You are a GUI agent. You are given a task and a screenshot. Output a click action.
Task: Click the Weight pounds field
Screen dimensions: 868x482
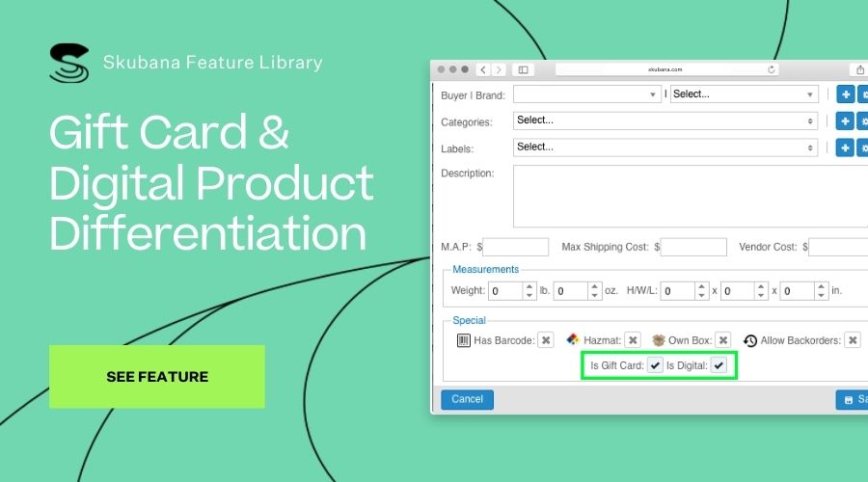click(504, 291)
